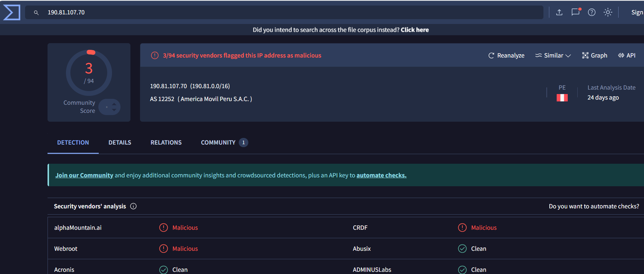Viewport: 644px width, 274px height.
Task: Click CRDF malicious warning icon
Action: [x=462, y=228]
